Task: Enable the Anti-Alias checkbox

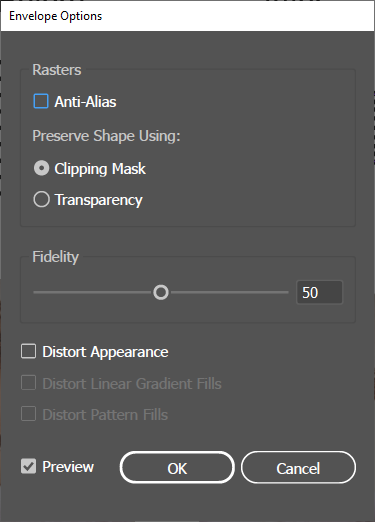Action: pos(41,101)
